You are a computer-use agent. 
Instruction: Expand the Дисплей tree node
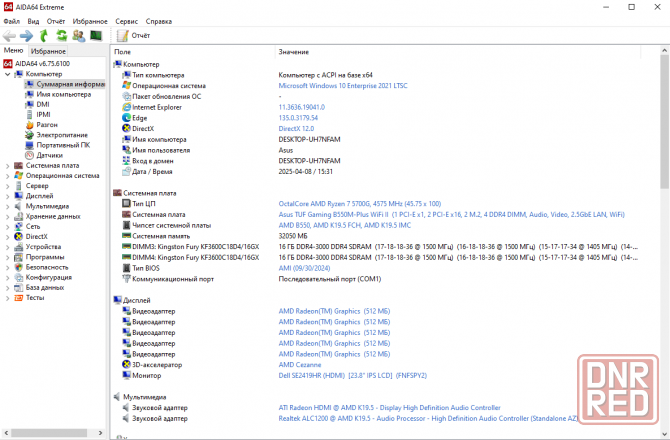click(7, 197)
